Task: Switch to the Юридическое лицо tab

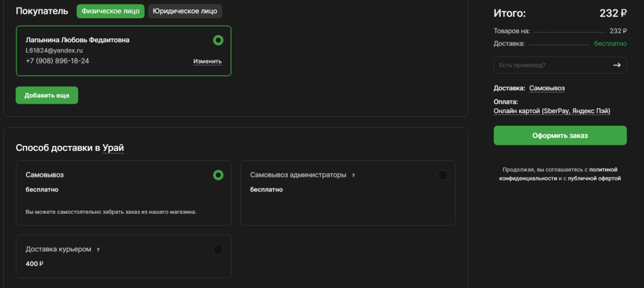Action: [x=185, y=11]
